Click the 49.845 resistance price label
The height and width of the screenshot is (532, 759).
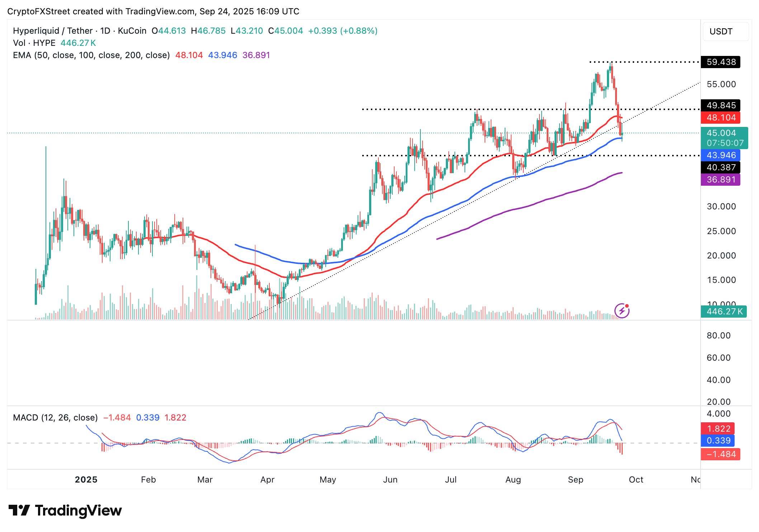tap(722, 106)
